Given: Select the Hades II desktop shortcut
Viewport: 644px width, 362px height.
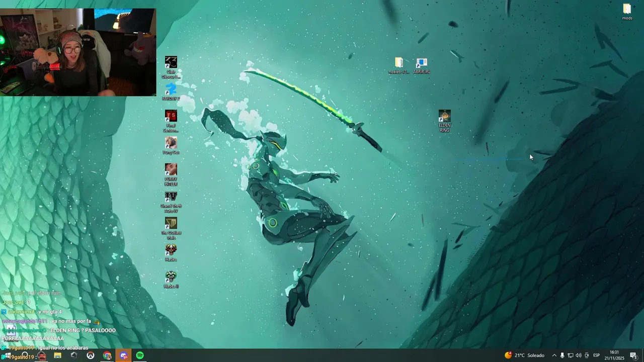Looking at the screenshot, I should coord(171,280).
